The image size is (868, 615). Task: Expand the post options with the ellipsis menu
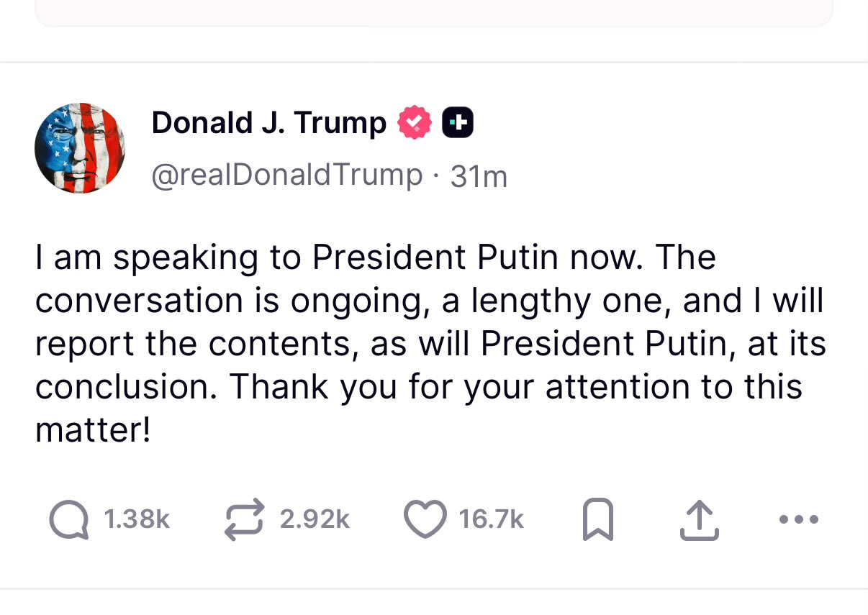(798, 519)
